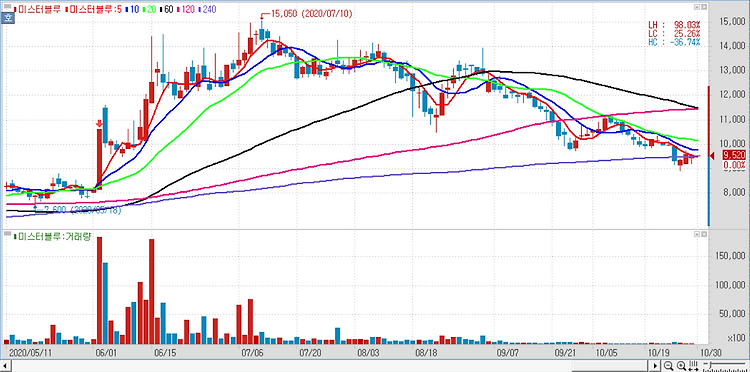The image size is (750, 372).
Task: Click the 10/30 date label
Action: coord(710,352)
